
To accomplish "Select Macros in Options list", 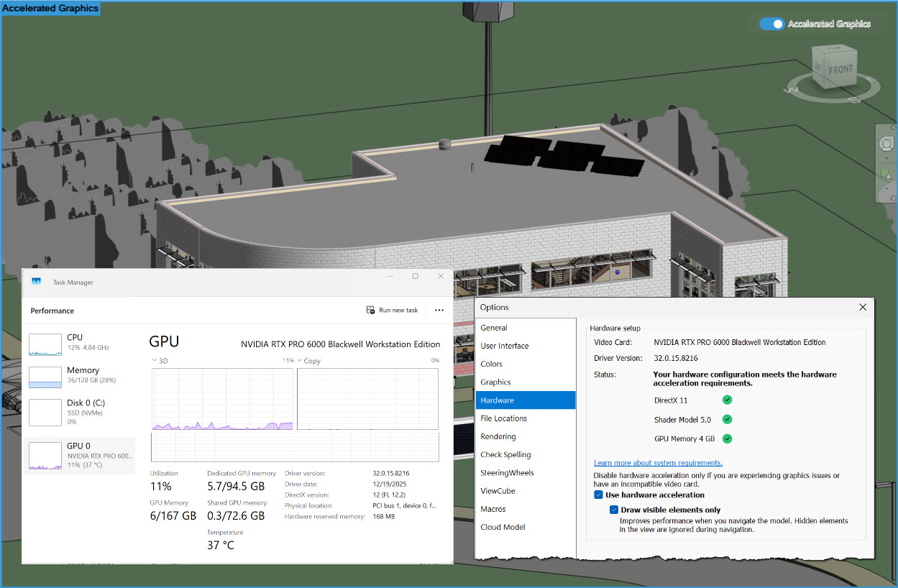I will 526,509.
